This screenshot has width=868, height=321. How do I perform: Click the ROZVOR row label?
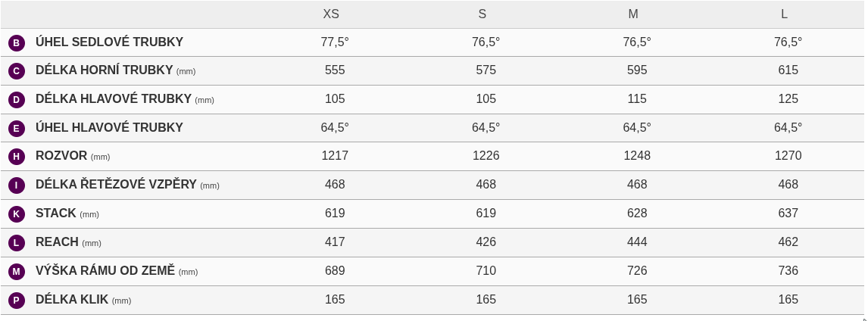point(61,156)
